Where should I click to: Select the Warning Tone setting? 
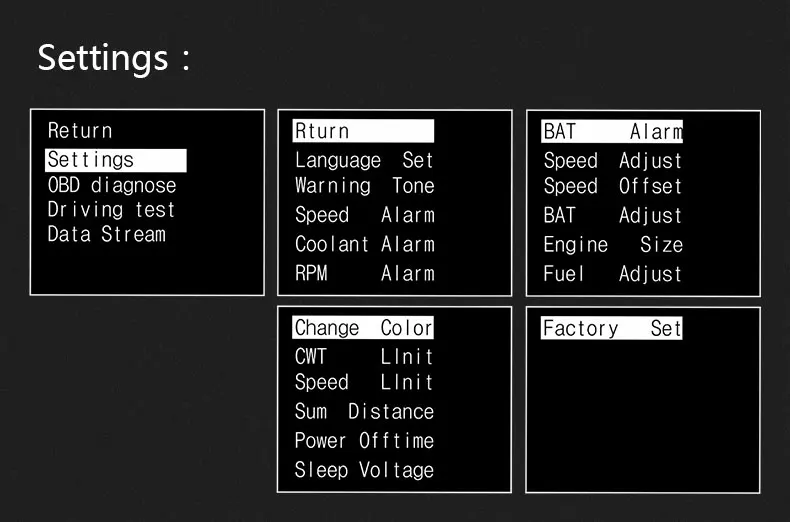coord(364,185)
